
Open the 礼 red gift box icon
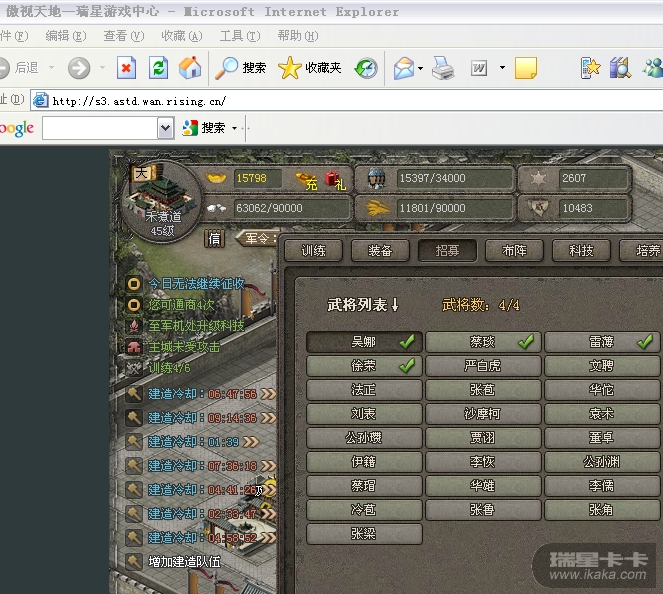[x=335, y=181]
